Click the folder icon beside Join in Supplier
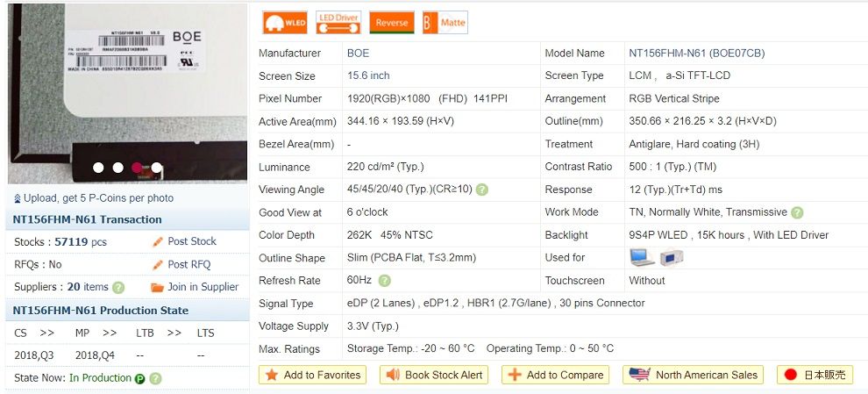This screenshot has height=394, width=868. coord(157,288)
